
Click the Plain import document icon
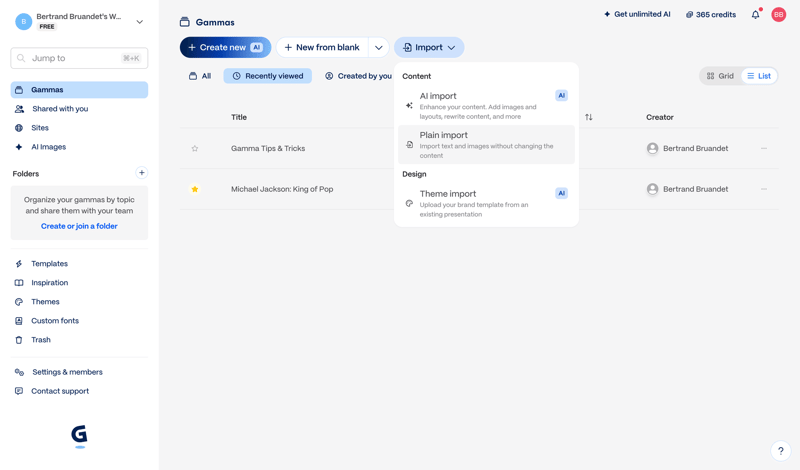coord(409,145)
